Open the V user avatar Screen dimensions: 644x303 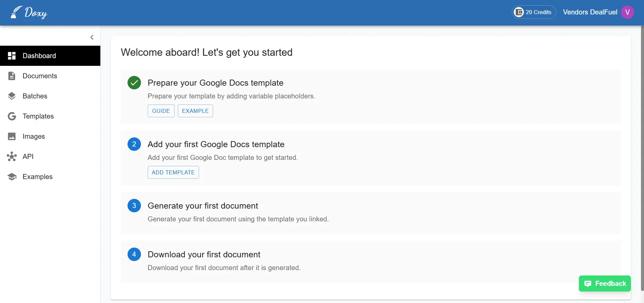point(628,12)
